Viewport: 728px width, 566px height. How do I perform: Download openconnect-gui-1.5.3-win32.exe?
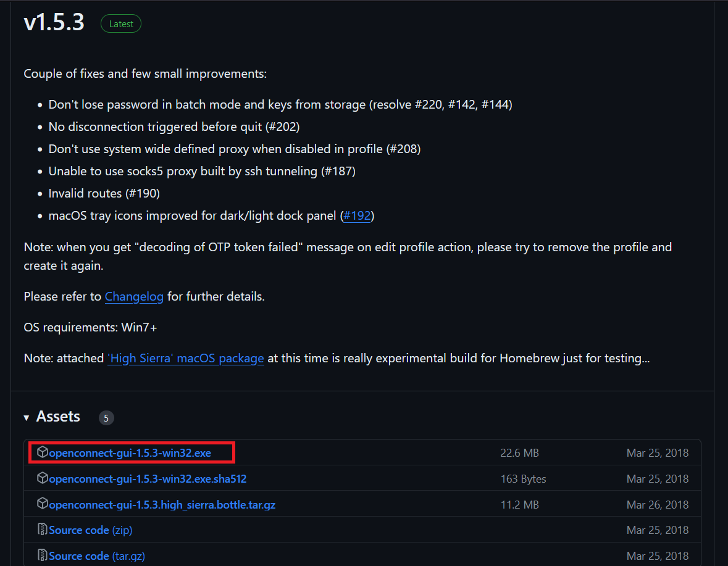[130, 453]
